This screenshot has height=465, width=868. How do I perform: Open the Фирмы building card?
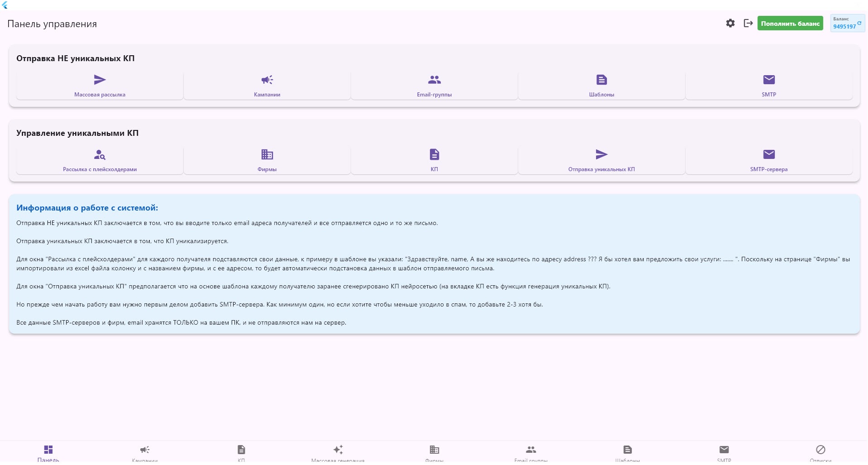tap(267, 160)
